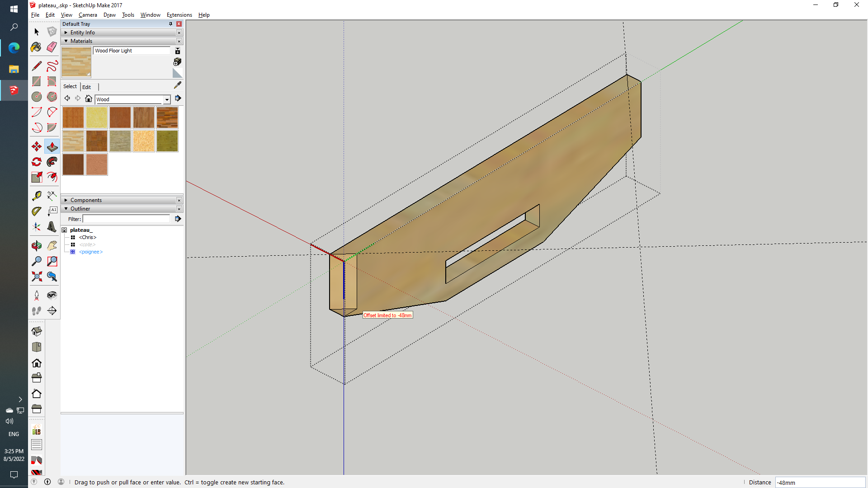
Task: Select the Paint Bucket tool
Action: pos(37,47)
